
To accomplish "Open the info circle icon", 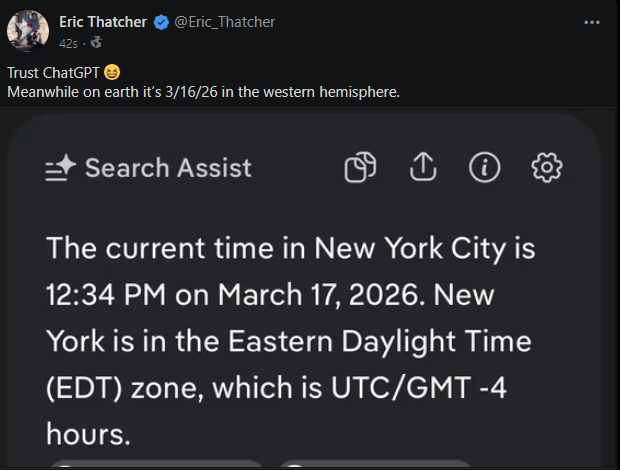I will click(484, 168).
